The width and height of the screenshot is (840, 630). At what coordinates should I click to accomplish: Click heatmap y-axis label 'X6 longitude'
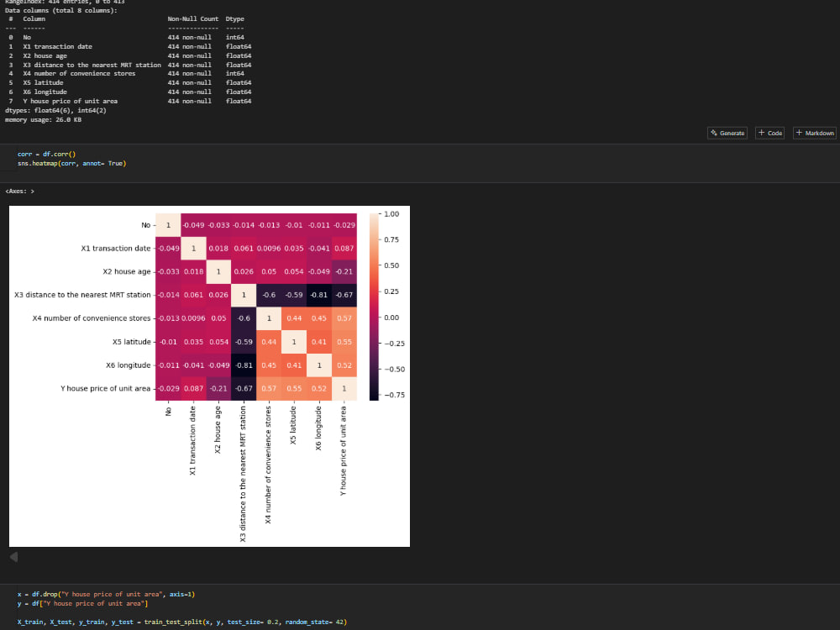[128, 365]
